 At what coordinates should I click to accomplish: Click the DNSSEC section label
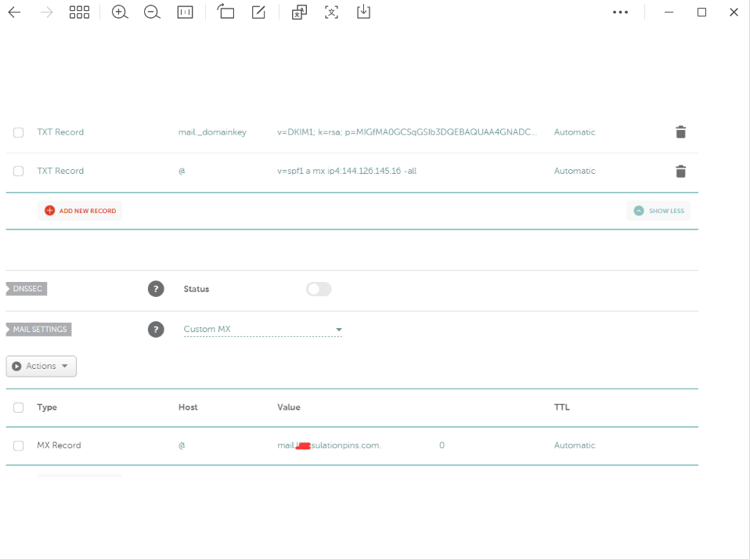[27, 288]
